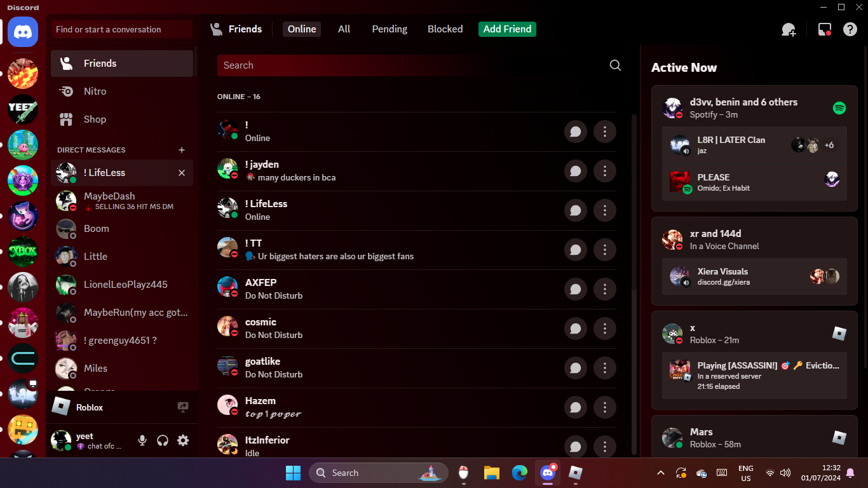Screen dimensions: 868x488
Task: Open Discord Help question mark icon
Action: (850, 29)
